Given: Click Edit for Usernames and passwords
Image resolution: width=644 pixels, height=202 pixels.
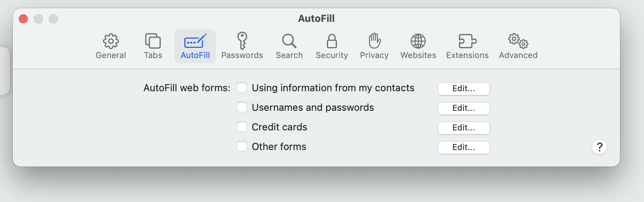Looking at the screenshot, I should [463, 108].
